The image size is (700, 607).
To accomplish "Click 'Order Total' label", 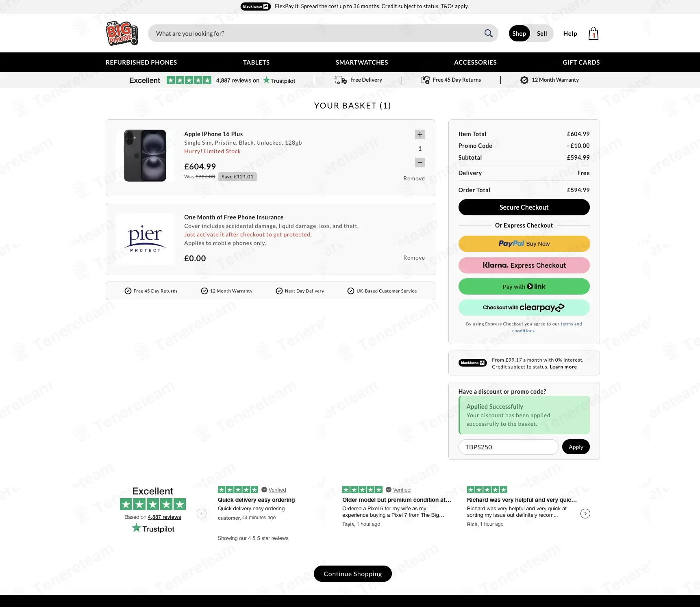I will pyautogui.click(x=474, y=190).
